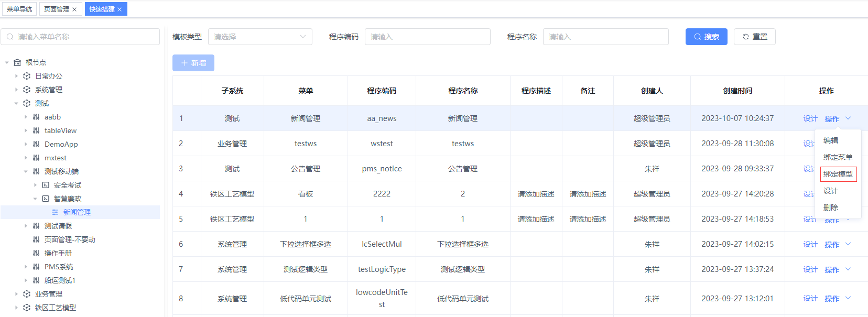This screenshot has height=317, width=868.
Task: Expand the PMS系统 tree node
Action: tap(26, 267)
